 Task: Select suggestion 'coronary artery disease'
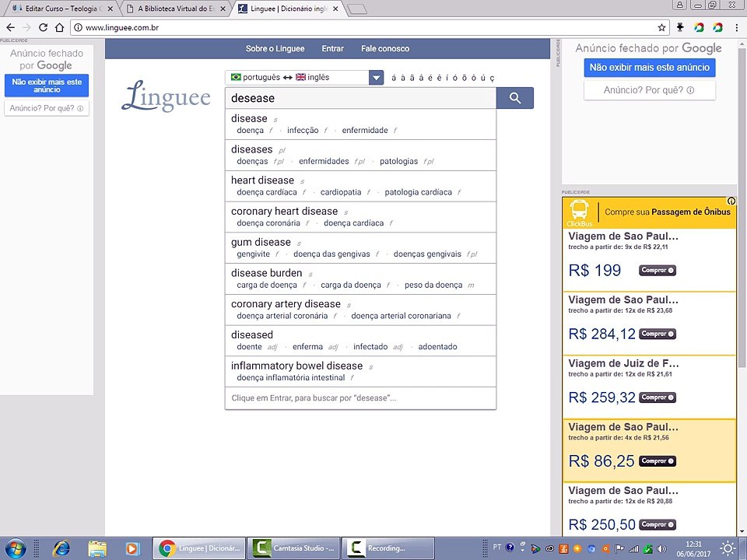(360, 310)
